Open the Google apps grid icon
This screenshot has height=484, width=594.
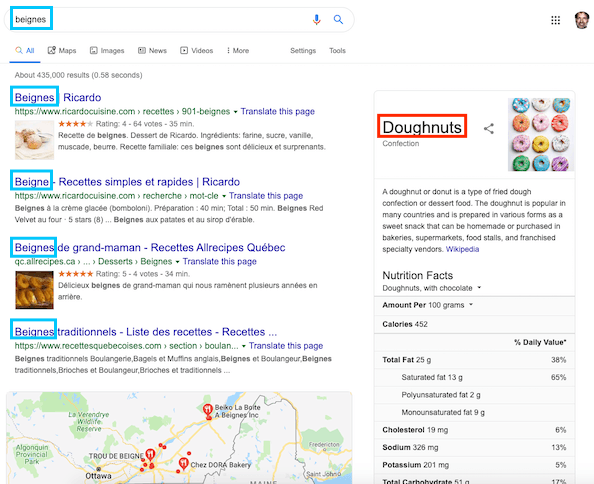(555, 20)
